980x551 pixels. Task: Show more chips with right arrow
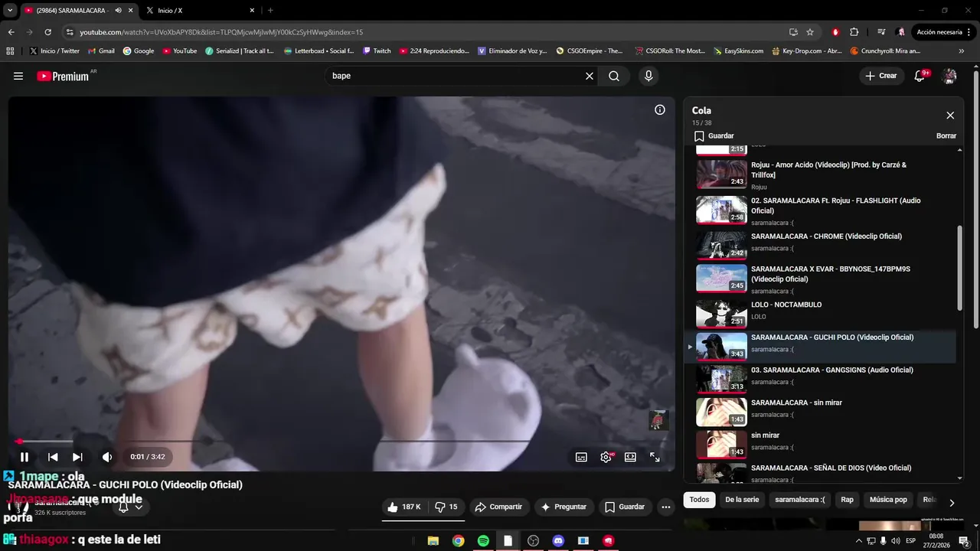[952, 503]
